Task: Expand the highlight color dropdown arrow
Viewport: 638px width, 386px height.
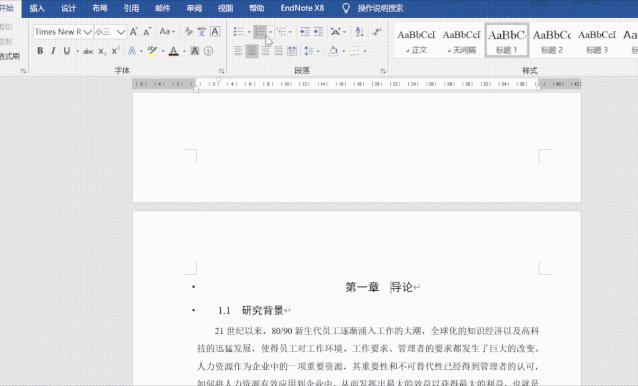Action: point(163,51)
